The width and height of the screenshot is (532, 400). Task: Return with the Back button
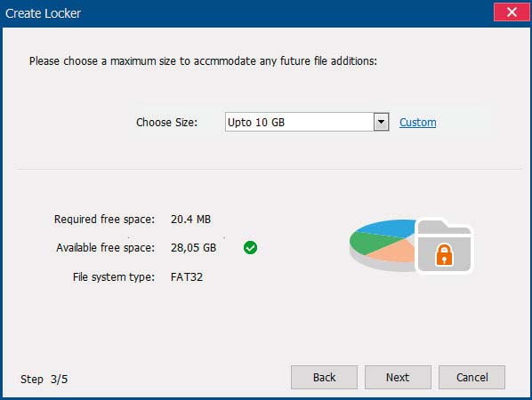324,377
